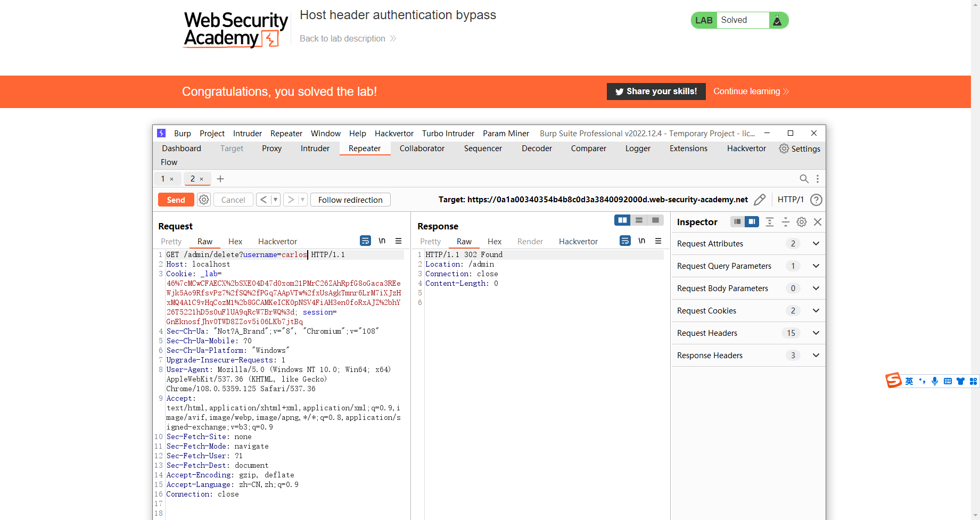Open Repeater request settings gear
The width and height of the screenshot is (980, 520).
pyautogui.click(x=204, y=200)
